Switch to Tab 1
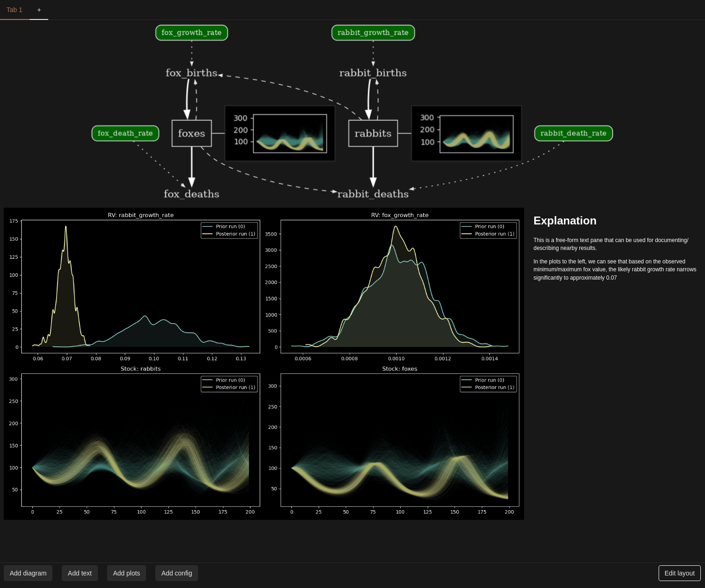 pos(14,10)
